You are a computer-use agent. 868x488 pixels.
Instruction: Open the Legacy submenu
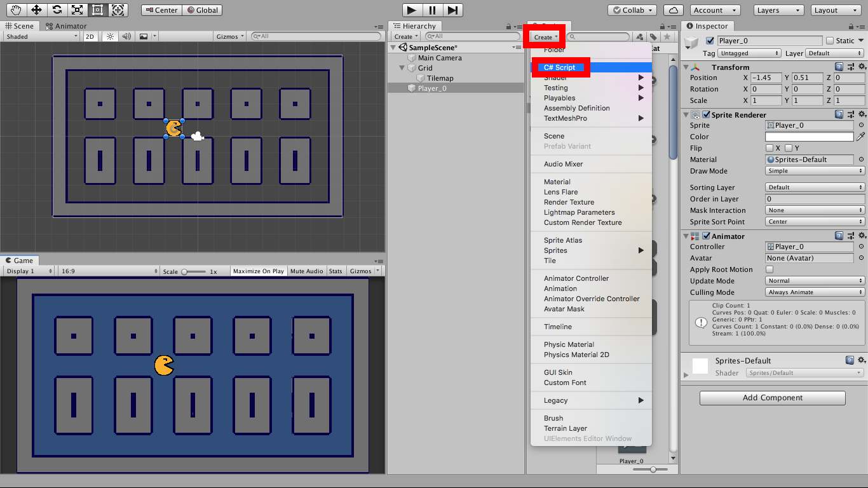(x=592, y=400)
